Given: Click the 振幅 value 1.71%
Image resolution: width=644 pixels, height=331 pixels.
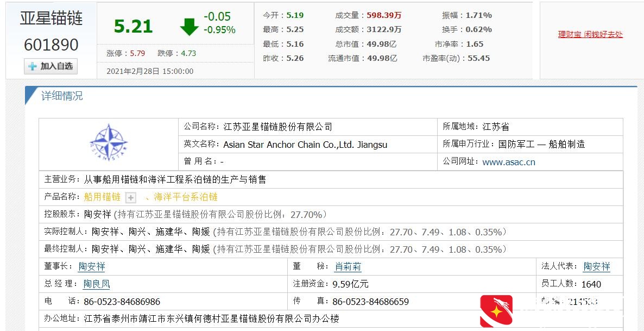Looking at the screenshot, I should point(478,16).
